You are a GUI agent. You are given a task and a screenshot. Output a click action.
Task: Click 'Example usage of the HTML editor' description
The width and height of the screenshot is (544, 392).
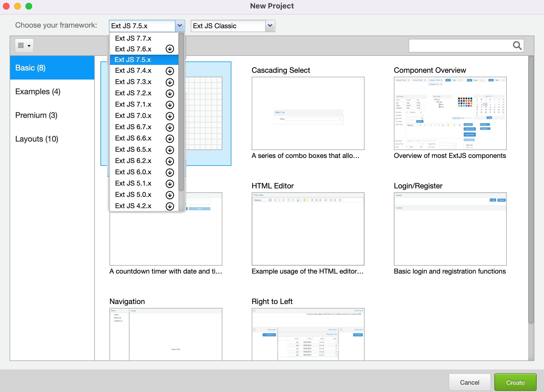coord(308,271)
